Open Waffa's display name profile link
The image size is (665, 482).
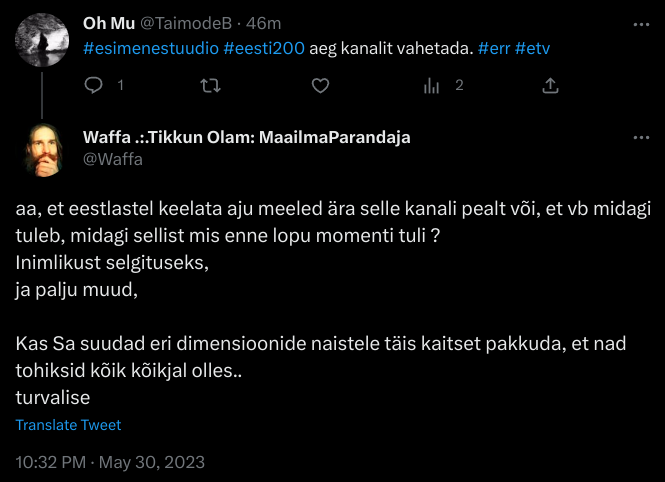tap(246, 137)
